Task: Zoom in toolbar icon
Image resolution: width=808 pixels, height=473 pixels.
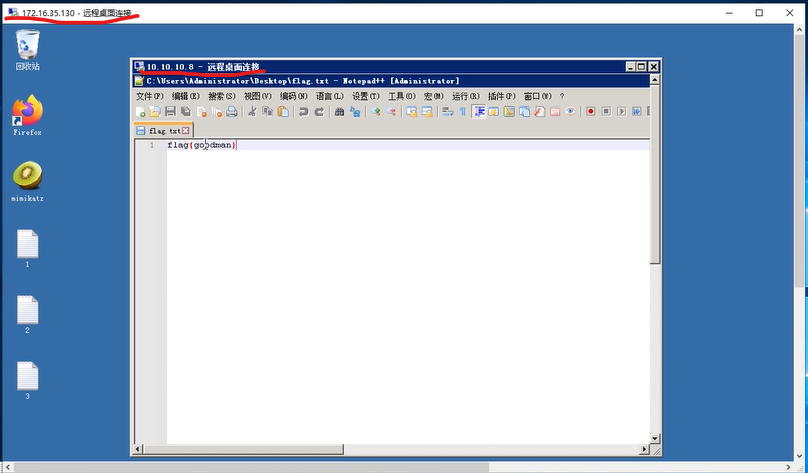Action: 376,111
